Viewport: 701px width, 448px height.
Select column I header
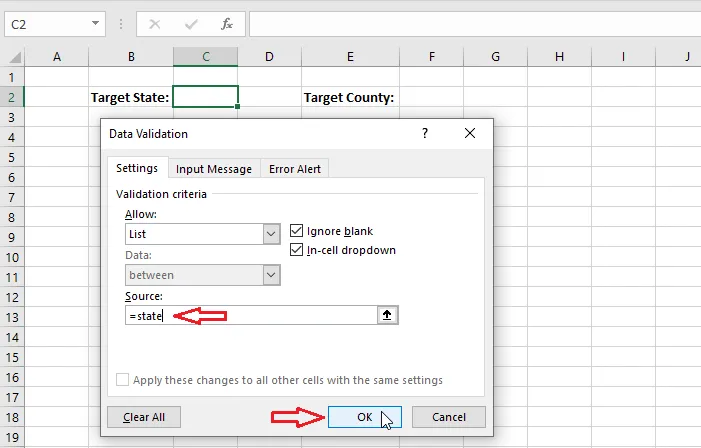click(623, 57)
